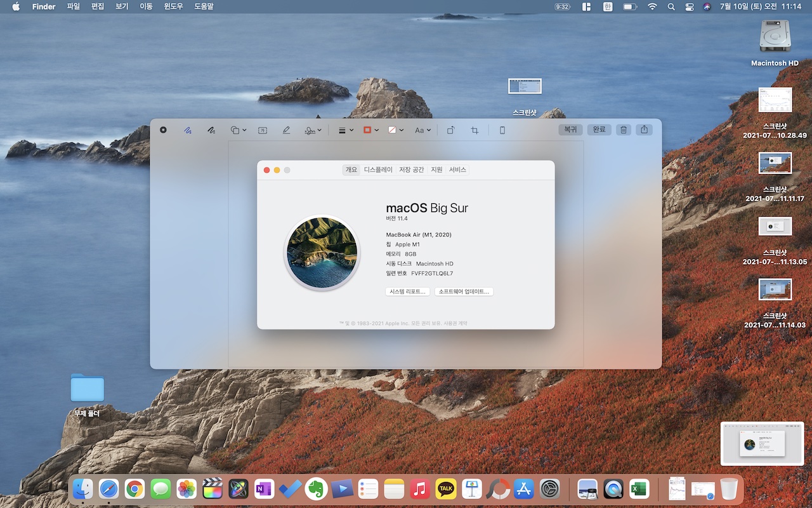Select the Draw tool in markup toolbar
This screenshot has height=508, width=812.
[x=211, y=130]
